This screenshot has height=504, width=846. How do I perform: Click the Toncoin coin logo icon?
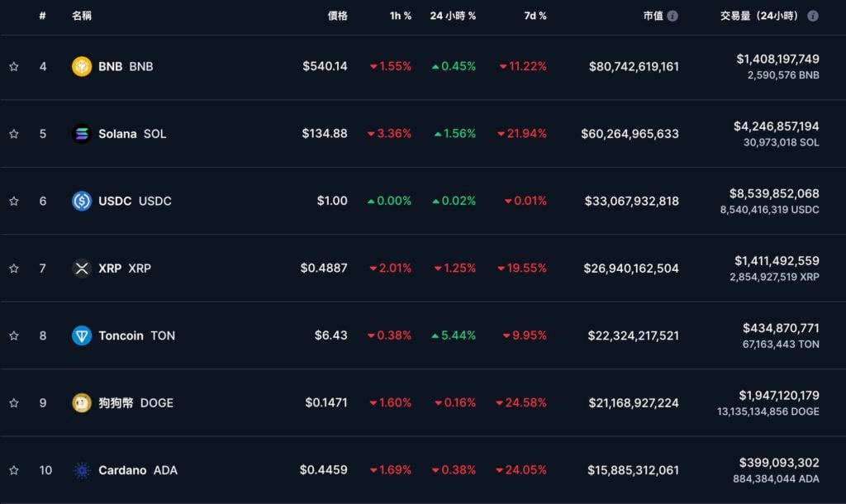[x=82, y=335]
